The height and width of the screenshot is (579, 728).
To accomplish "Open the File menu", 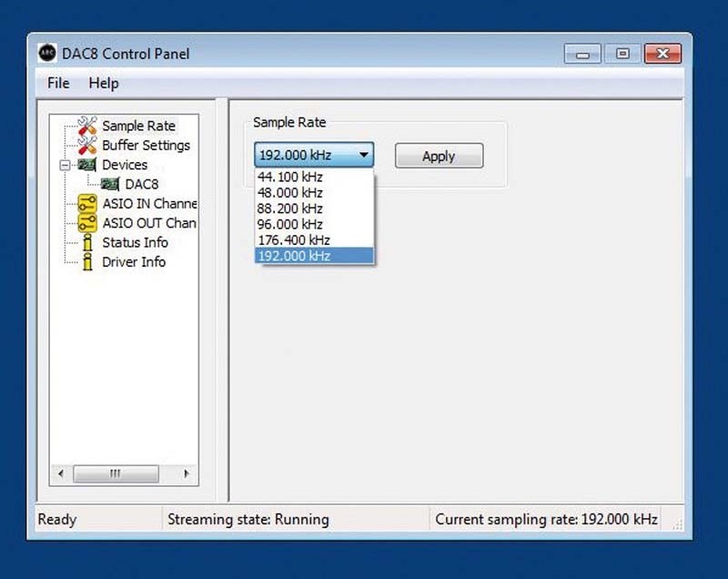I will click(58, 83).
